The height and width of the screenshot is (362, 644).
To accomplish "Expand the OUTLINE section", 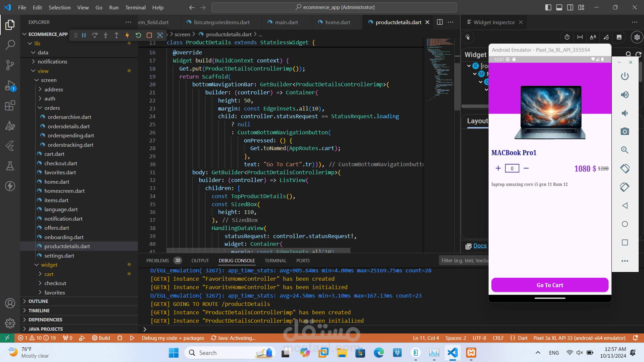I will [x=38, y=301].
